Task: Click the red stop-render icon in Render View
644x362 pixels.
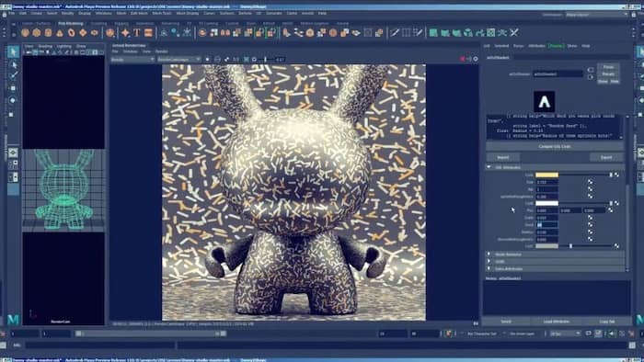Action: point(463,59)
